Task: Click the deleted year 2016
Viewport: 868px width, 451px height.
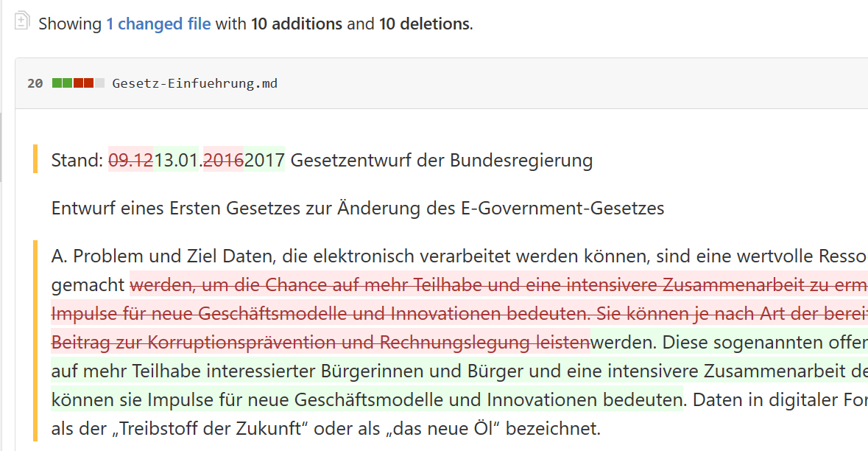Action: tap(224, 160)
